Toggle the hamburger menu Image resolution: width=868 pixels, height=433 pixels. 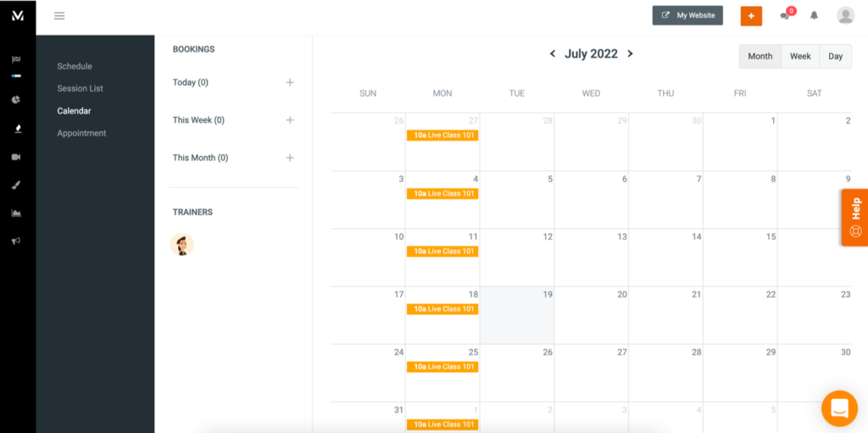pyautogui.click(x=59, y=15)
